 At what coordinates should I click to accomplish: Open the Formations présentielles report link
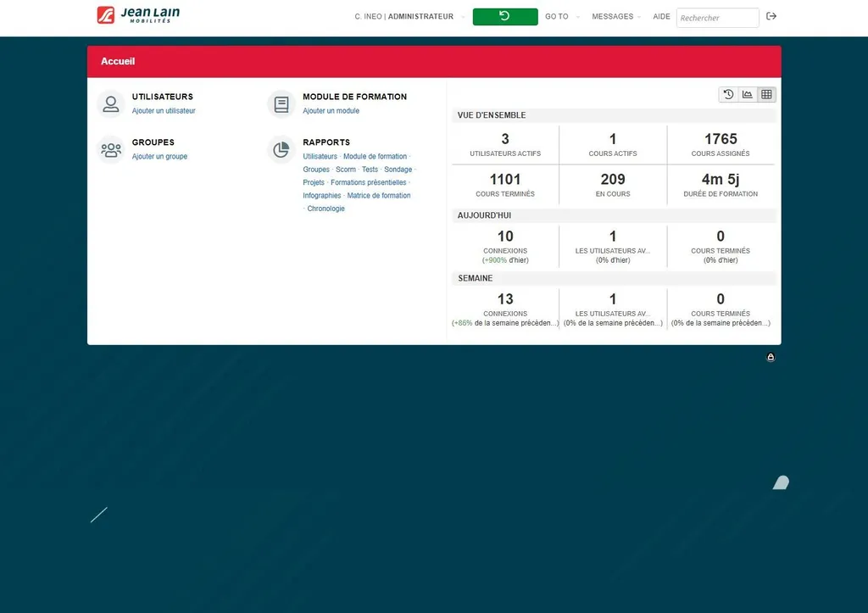(368, 182)
